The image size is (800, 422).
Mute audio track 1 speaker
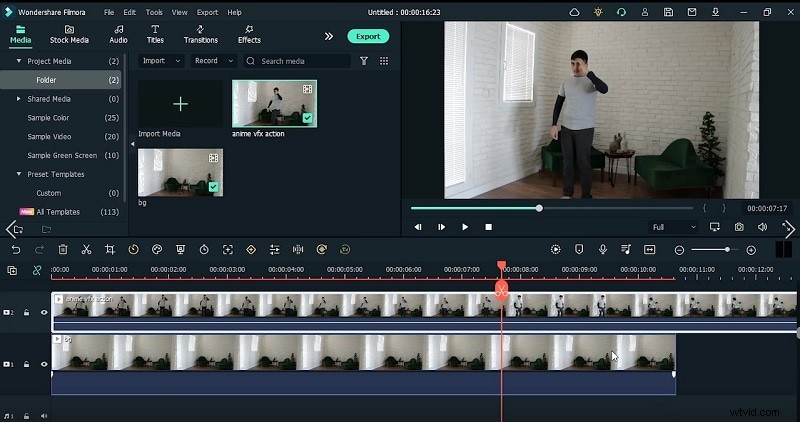point(44,416)
